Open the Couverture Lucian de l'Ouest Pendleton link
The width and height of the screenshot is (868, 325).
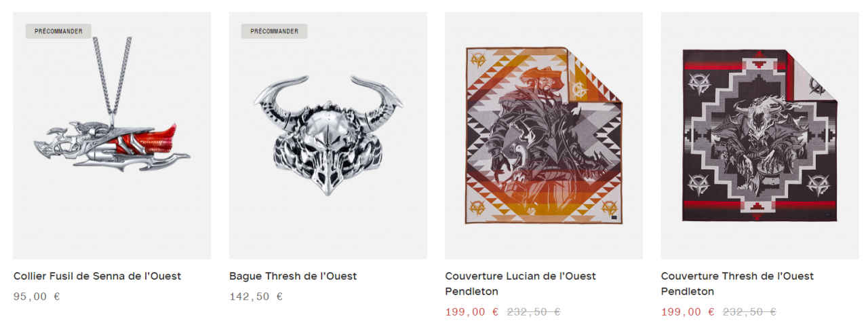[x=521, y=284]
